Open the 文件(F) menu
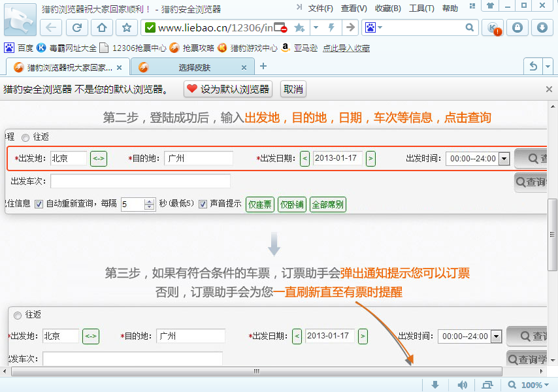The height and width of the screenshot is (392, 558). [x=320, y=8]
